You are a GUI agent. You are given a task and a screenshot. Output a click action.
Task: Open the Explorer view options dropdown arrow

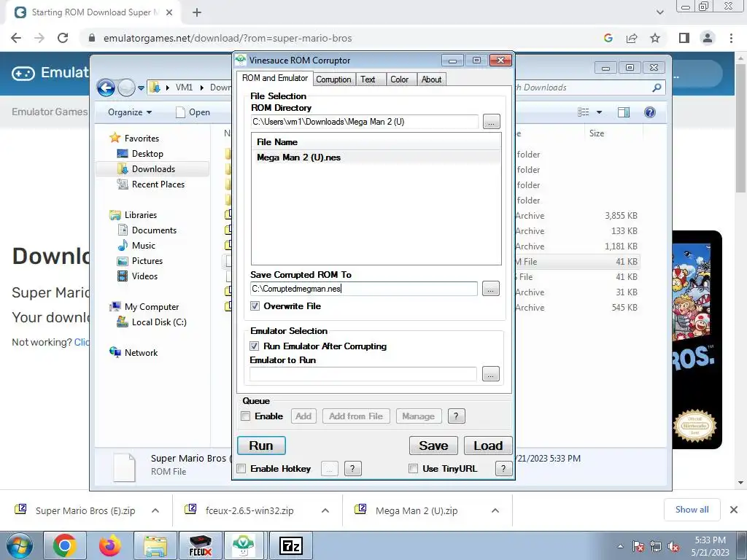tap(600, 112)
